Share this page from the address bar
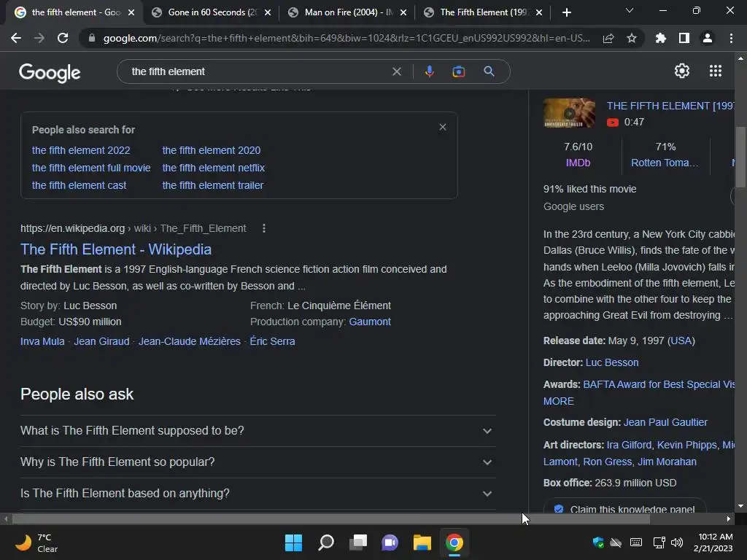 (608, 38)
